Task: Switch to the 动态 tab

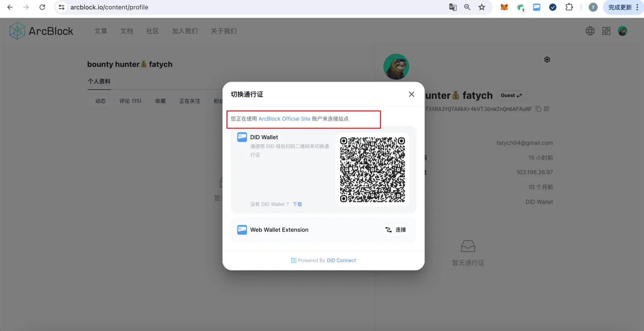Action: pyautogui.click(x=101, y=101)
